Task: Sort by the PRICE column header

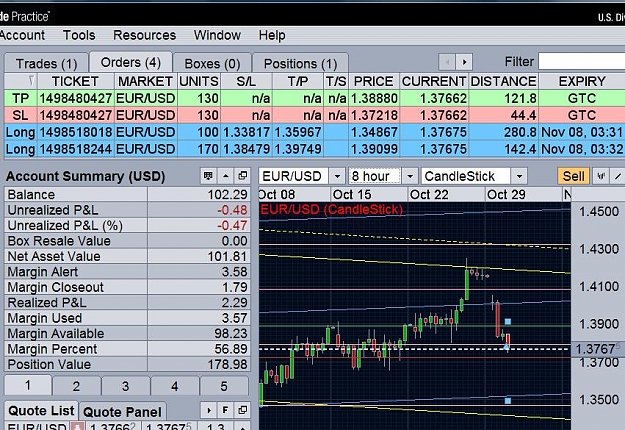Action: click(374, 81)
